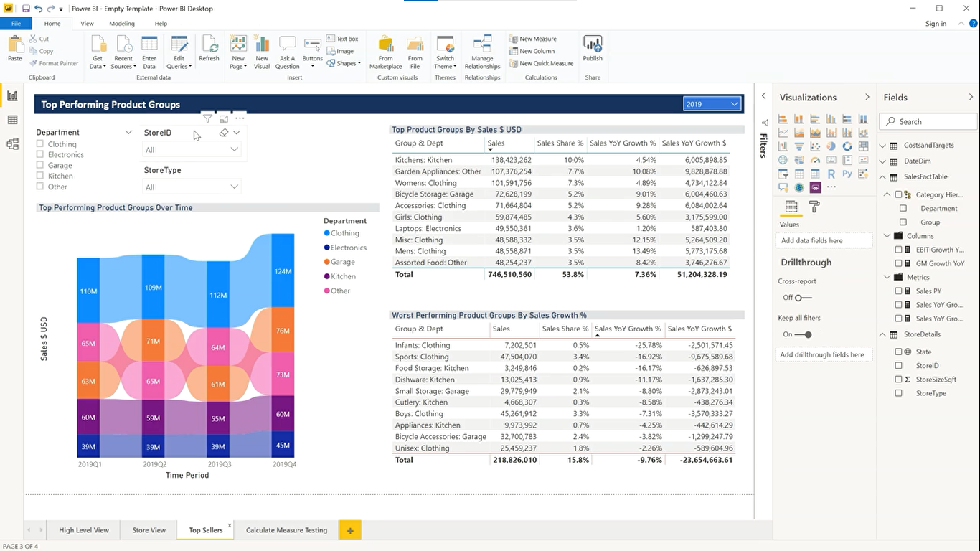The width and height of the screenshot is (980, 551).
Task: Select the Pie chart visualization icon
Action: click(x=831, y=146)
